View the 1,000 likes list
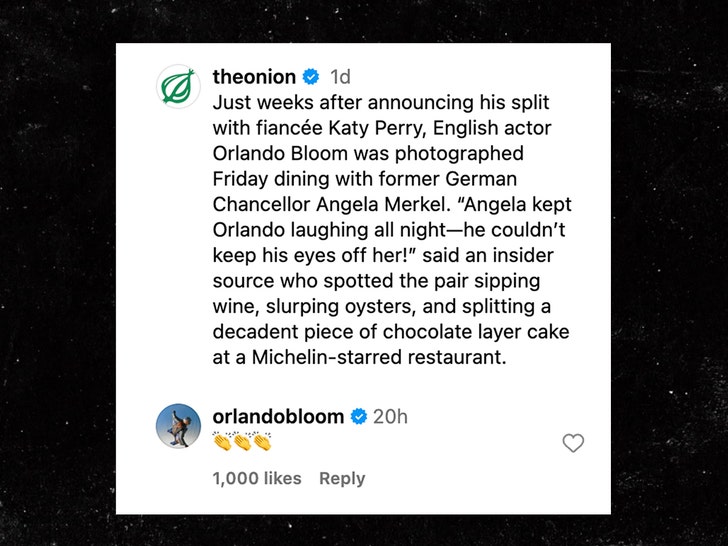 (x=256, y=478)
